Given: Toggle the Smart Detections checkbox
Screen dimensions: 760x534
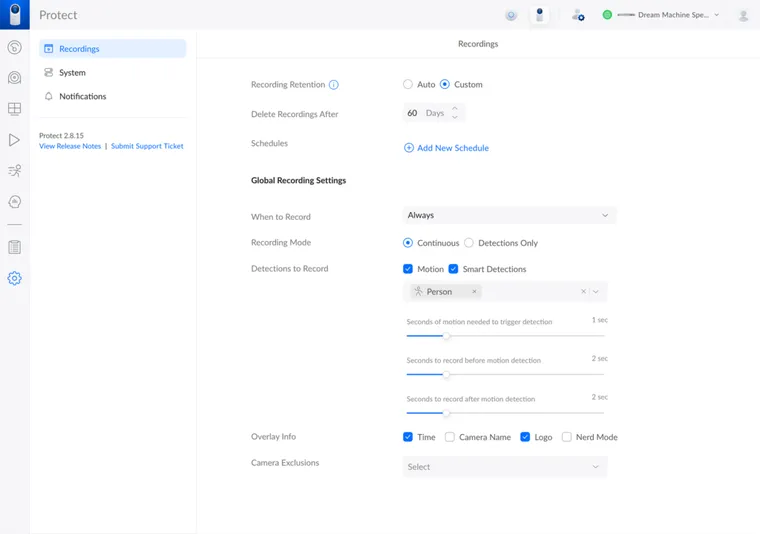Looking at the screenshot, I should tap(453, 269).
